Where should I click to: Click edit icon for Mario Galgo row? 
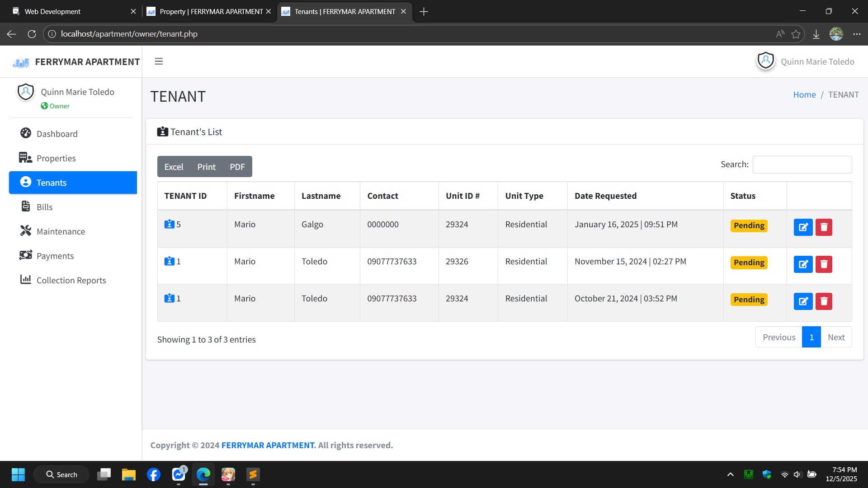coord(803,227)
